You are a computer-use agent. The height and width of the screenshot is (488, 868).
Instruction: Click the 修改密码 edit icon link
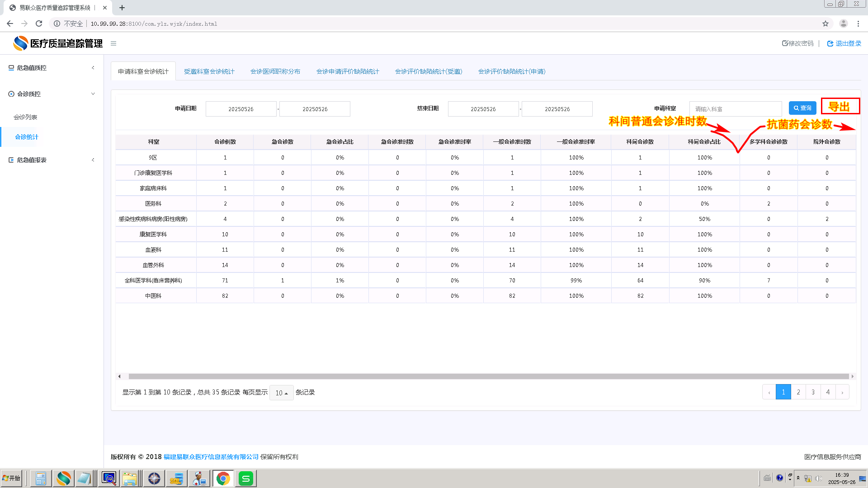[797, 43]
